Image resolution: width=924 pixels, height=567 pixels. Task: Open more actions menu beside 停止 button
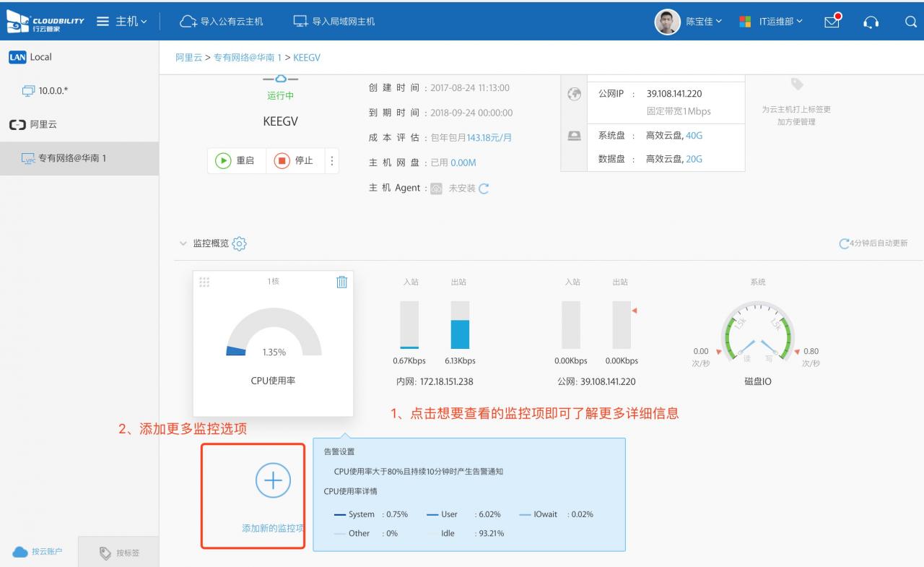point(332,161)
